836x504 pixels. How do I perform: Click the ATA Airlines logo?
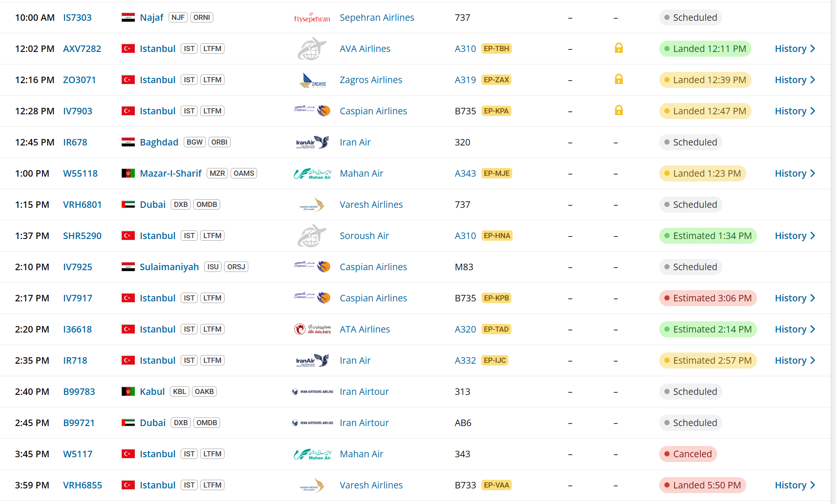pyautogui.click(x=312, y=330)
